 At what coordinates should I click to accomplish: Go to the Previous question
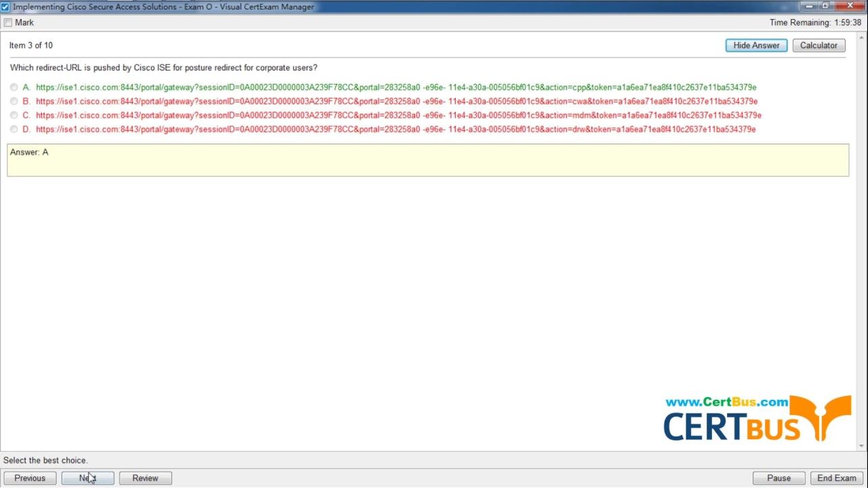(30, 478)
